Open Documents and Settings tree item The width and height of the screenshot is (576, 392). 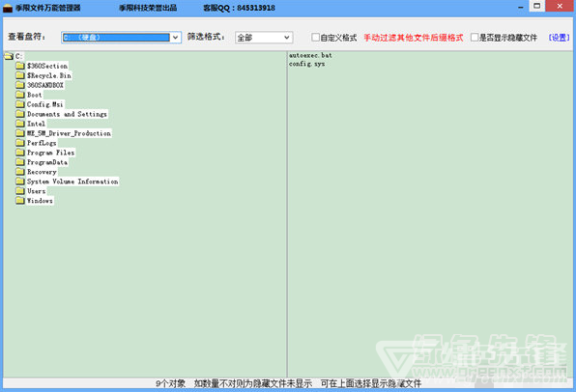click(67, 114)
